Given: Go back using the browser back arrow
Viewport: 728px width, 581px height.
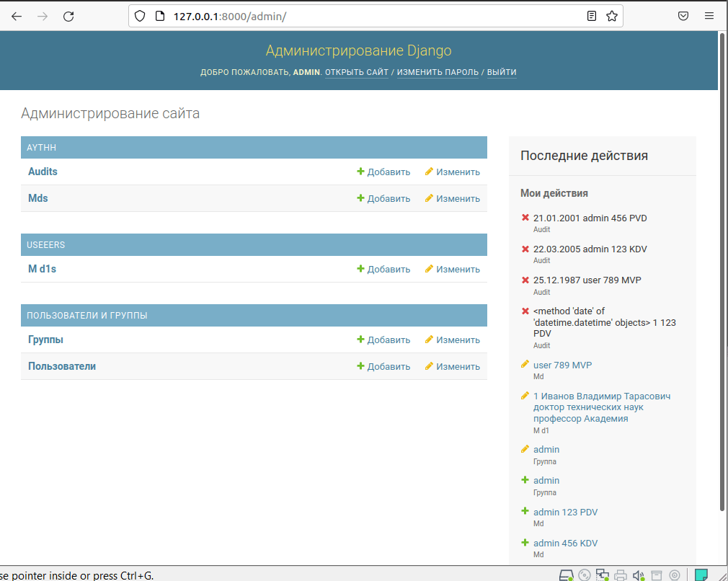Looking at the screenshot, I should point(17,16).
